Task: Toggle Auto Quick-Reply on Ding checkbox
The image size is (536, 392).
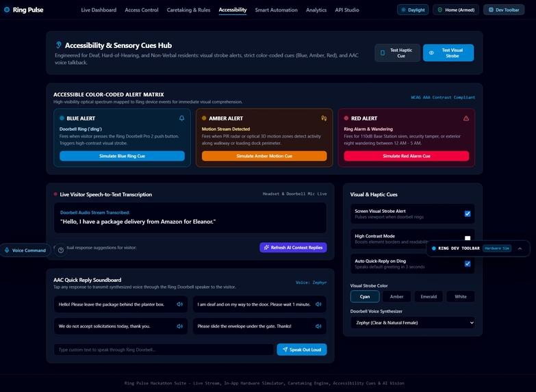Action: click(468, 263)
